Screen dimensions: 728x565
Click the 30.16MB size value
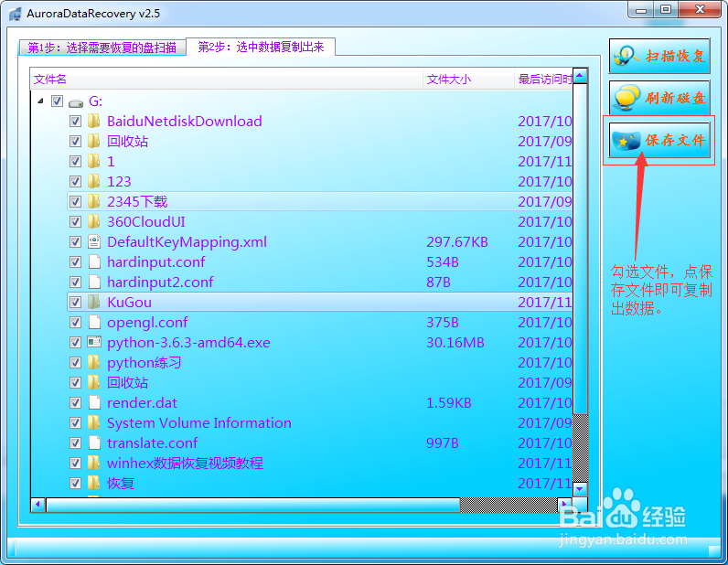tap(455, 343)
